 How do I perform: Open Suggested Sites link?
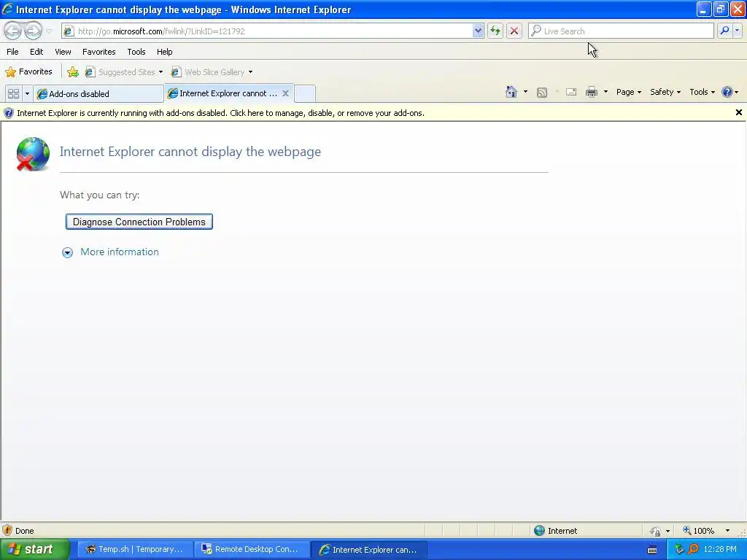[124, 72]
